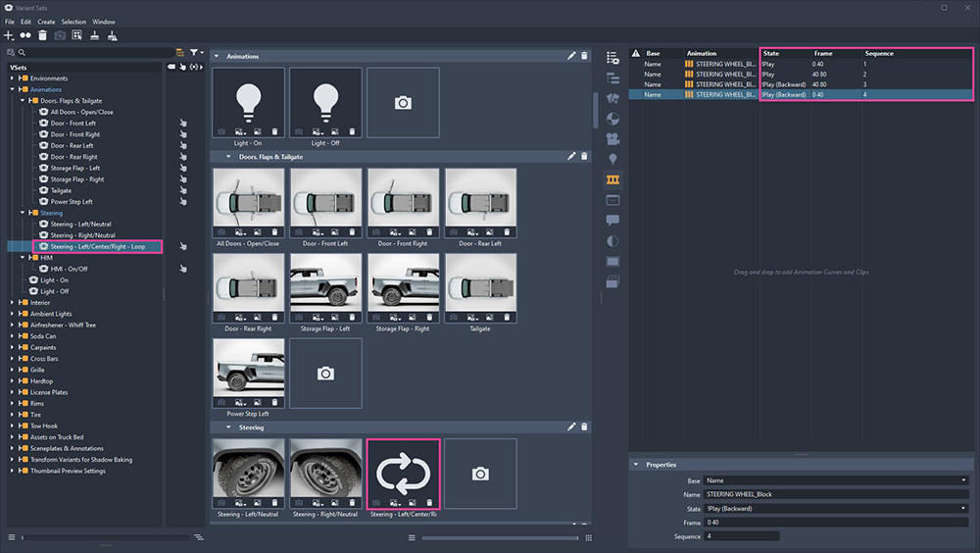Toggle hand icon for Door - Front Left
The width and height of the screenshot is (980, 553).
coord(183,124)
